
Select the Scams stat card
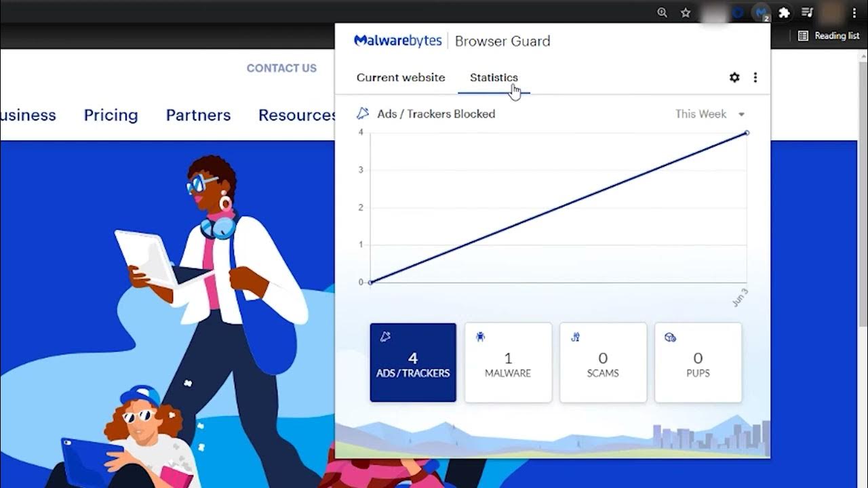(x=603, y=363)
